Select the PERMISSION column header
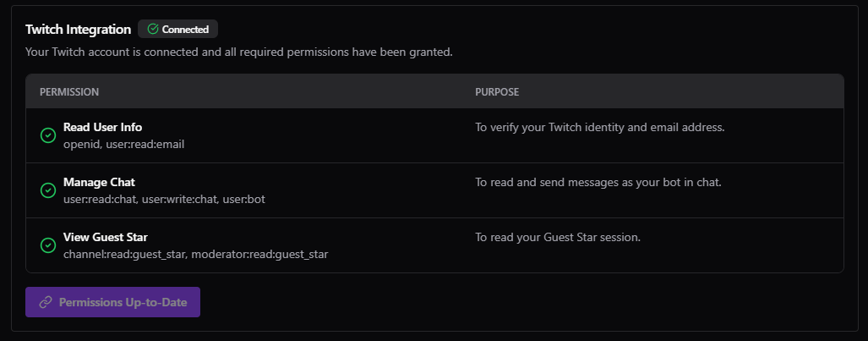The height and width of the screenshot is (341, 868). (x=69, y=91)
